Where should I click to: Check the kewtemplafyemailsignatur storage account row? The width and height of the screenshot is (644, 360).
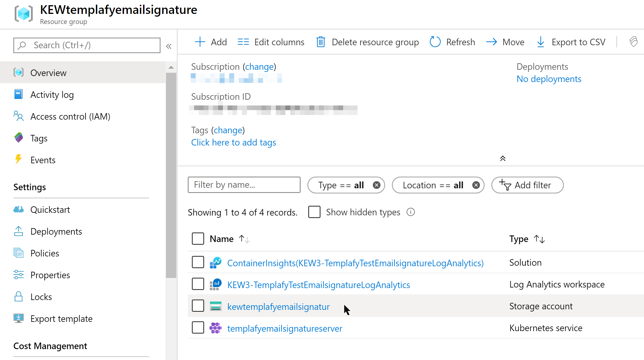tap(198, 306)
